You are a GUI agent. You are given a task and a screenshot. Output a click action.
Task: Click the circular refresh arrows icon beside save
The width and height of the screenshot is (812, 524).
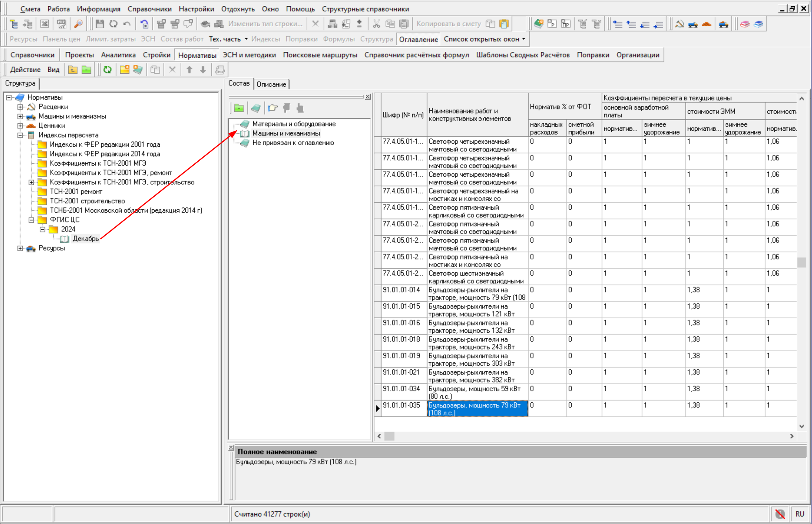(113, 24)
